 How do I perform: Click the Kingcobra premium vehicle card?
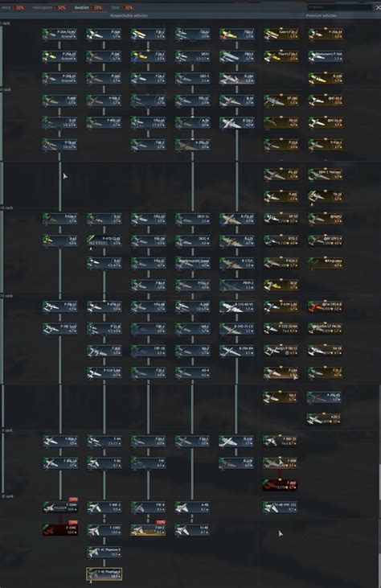[x=326, y=262]
